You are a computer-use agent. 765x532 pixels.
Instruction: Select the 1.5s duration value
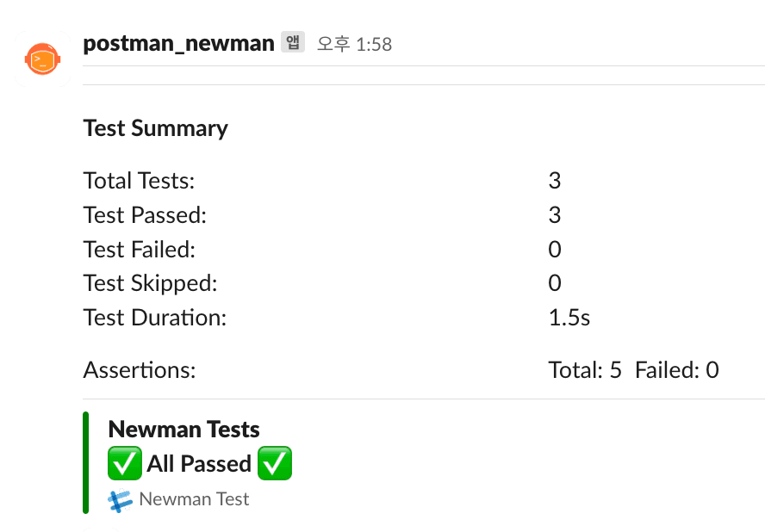point(569,318)
